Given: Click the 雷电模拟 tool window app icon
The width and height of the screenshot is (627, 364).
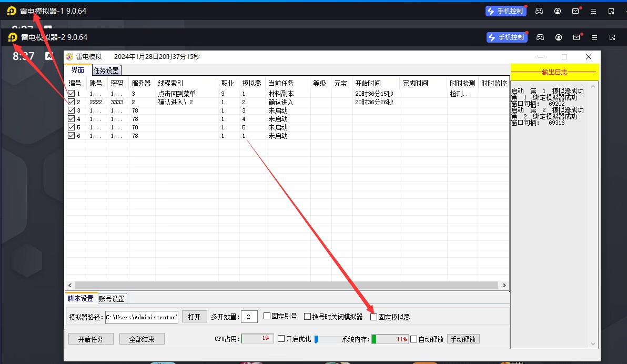Looking at the screenshot, I should (x=69, y=57).
